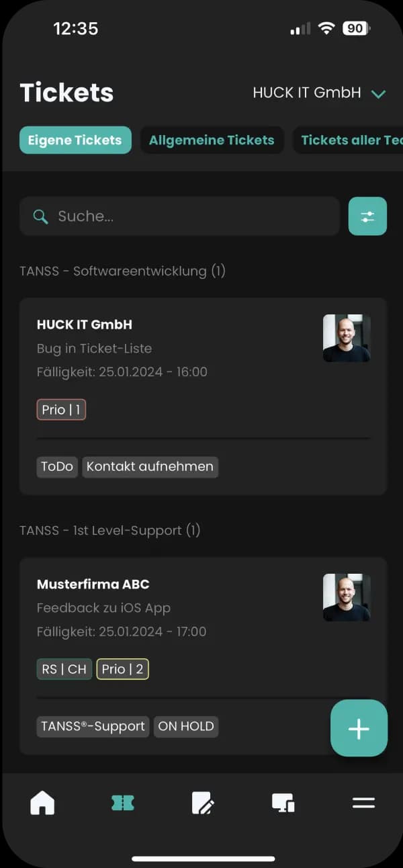Tap the ON HOLD status tag

coord(186,726)
